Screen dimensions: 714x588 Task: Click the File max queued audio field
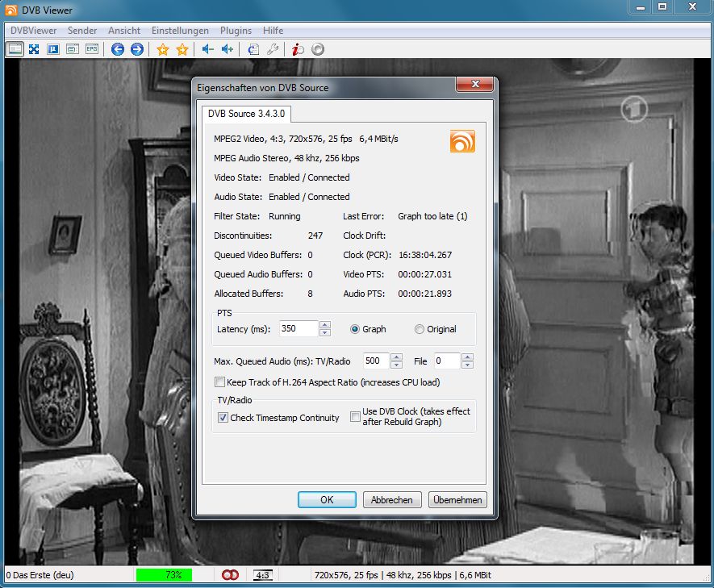(x=447, y=361)
